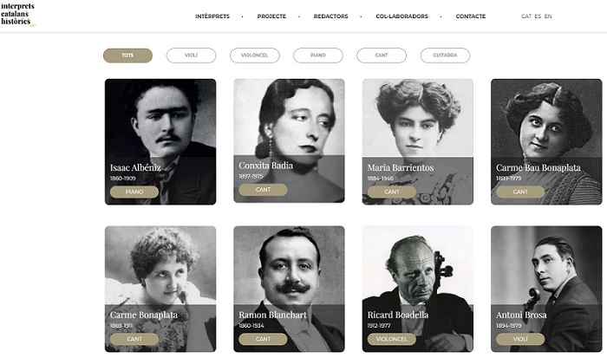Filter performers by PIANO
This screenshot has width=607, height=364.
pos(318,55)
